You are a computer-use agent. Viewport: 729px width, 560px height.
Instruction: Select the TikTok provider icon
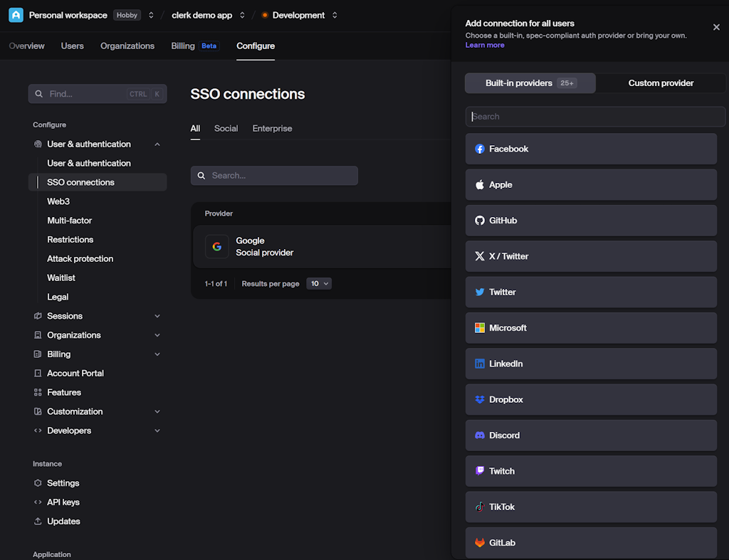(478, 507)
